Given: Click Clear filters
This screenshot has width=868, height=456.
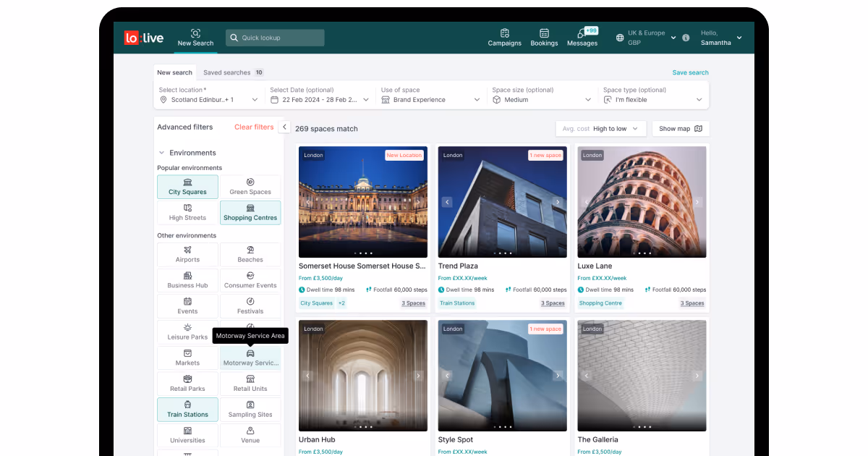Looking at the screenshot, I should click(254, 127).
